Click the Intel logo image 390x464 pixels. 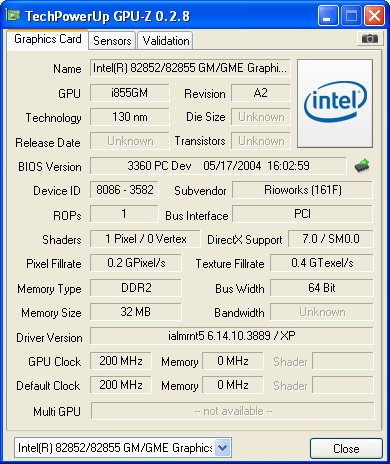[335, 103]
